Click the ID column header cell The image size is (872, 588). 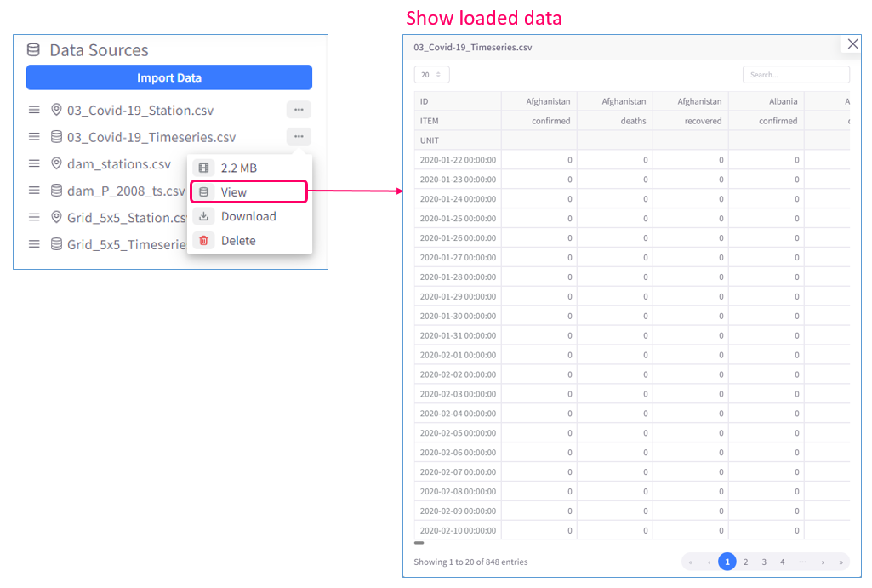pos(458,101)
